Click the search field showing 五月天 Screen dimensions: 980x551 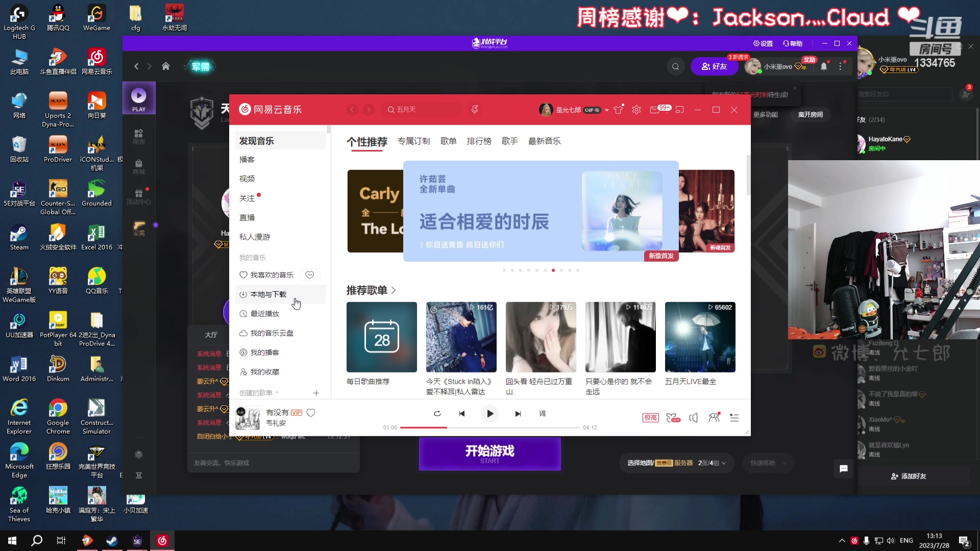pyautogui.click(x=422, y=110)
